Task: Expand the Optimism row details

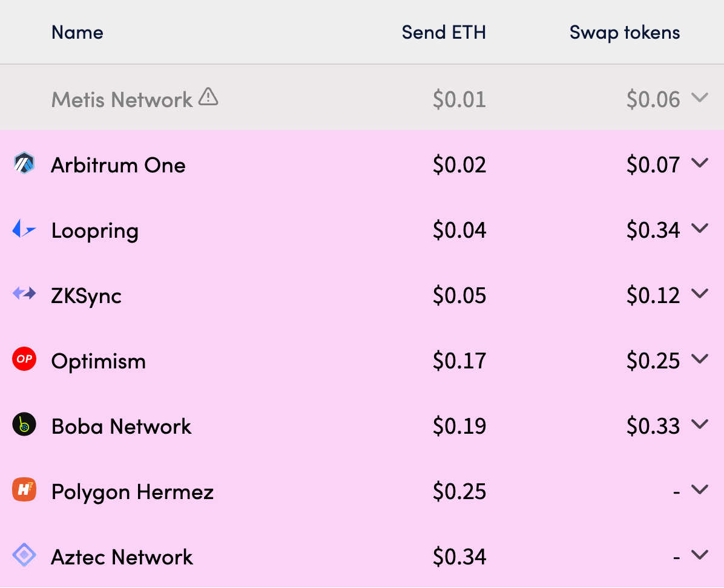Action: (x=701, y=359)
